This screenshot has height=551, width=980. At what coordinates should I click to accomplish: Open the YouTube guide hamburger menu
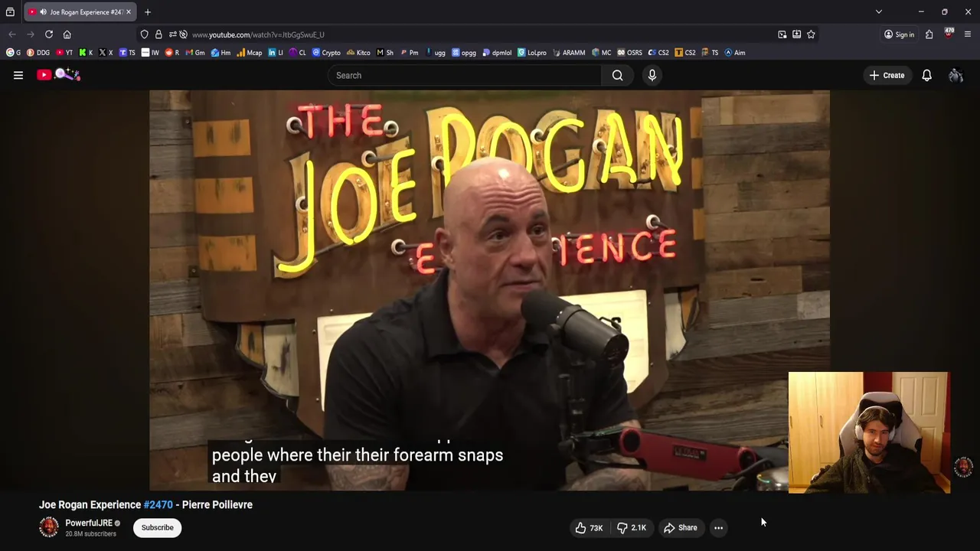(x=18, y=75)
